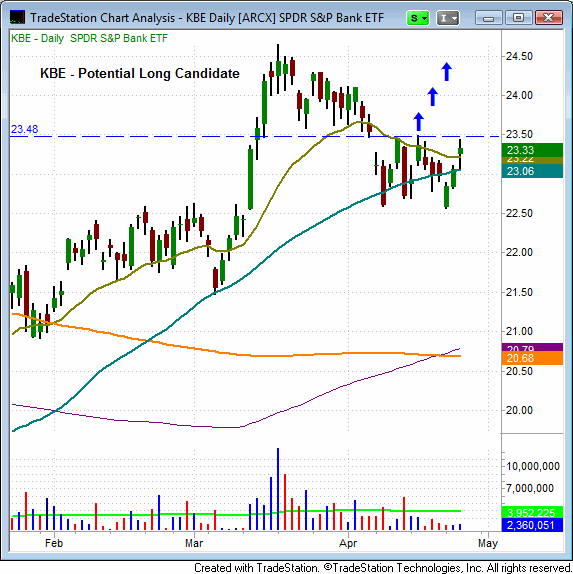Click the TradeStation app icon in title bar
Screen dimensions: 573x574
[17, 17]
